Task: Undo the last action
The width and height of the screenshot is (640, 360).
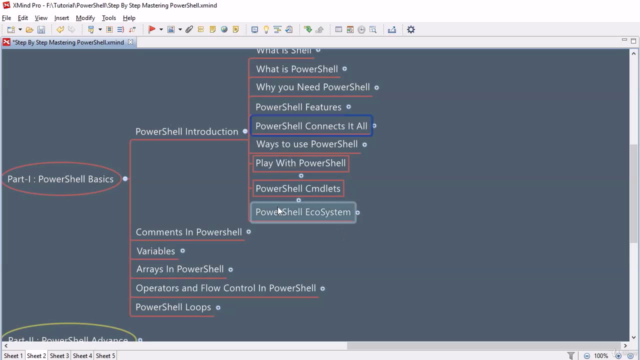Action: (60, 30)
